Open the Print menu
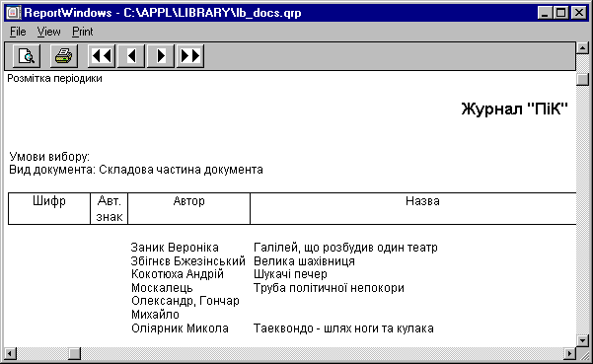The image size is (593, 364). 83,32
